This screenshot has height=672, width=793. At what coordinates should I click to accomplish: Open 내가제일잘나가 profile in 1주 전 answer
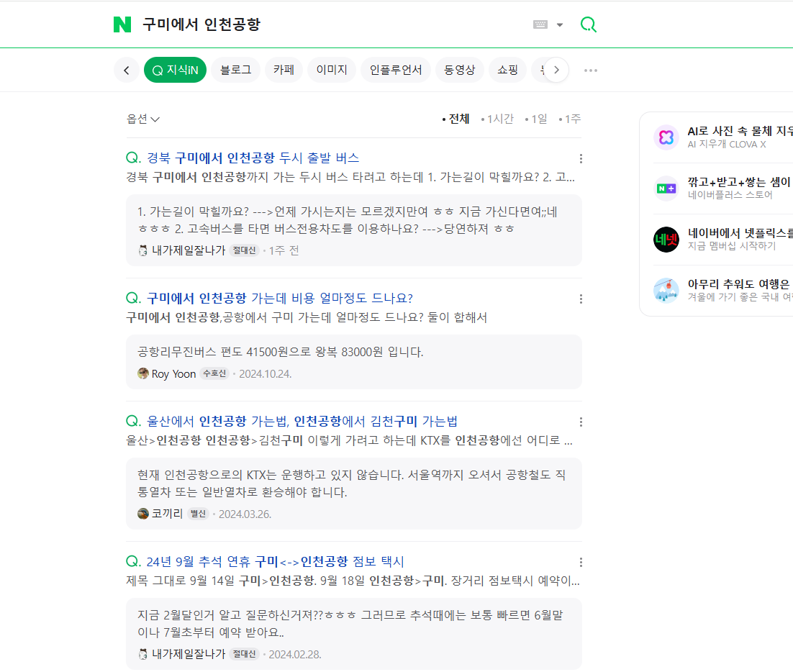click(188, 250)
